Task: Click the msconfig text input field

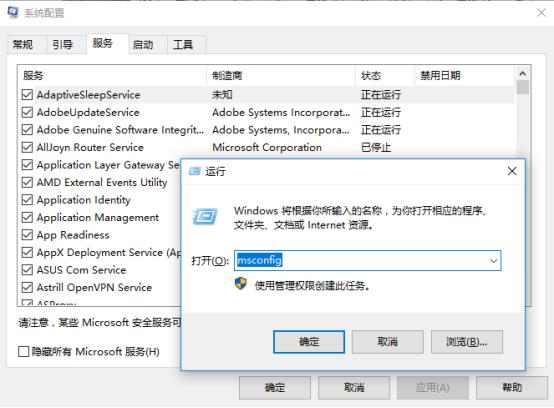Action: pyautogui.click(x=367, y=261)
